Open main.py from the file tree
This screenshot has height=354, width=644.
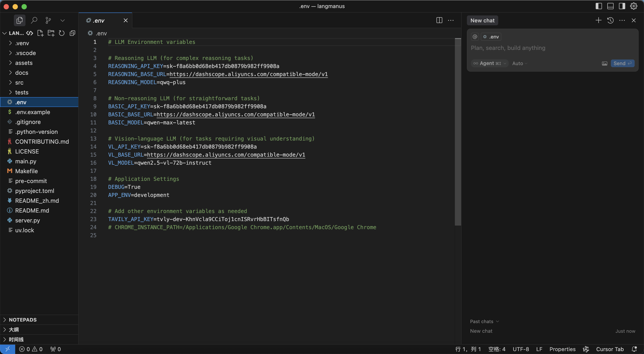[x=25, y=161]
